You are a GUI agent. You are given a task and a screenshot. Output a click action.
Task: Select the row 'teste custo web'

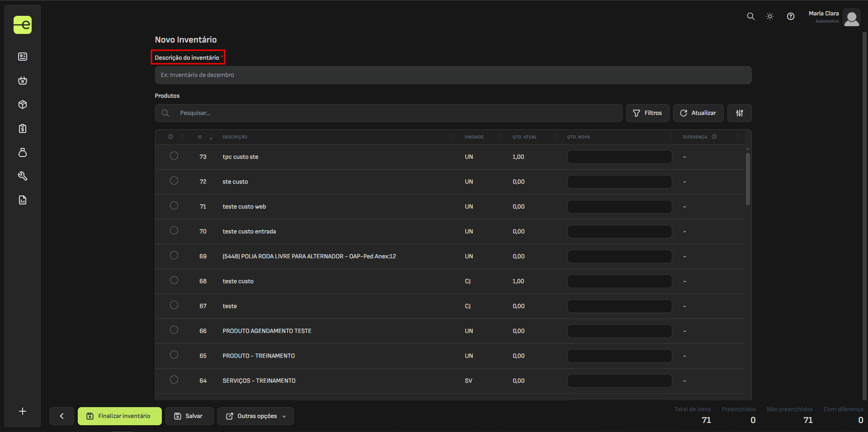click(174, 206)
